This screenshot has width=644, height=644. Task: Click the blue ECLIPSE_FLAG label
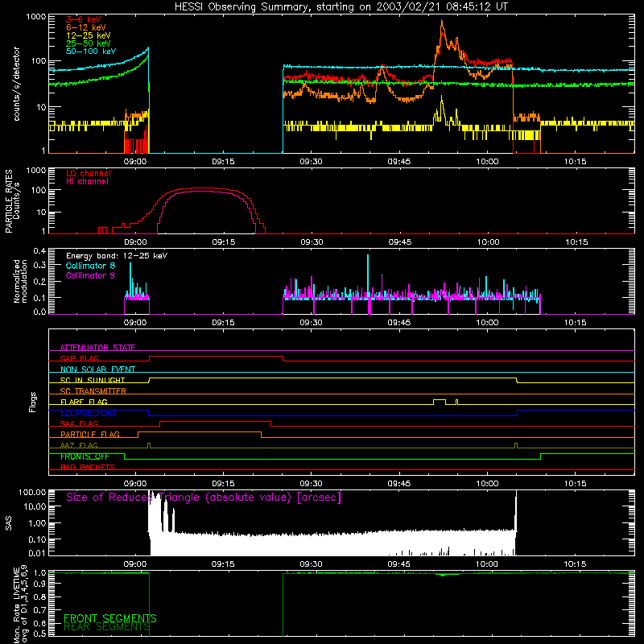(x=88, y=413)
